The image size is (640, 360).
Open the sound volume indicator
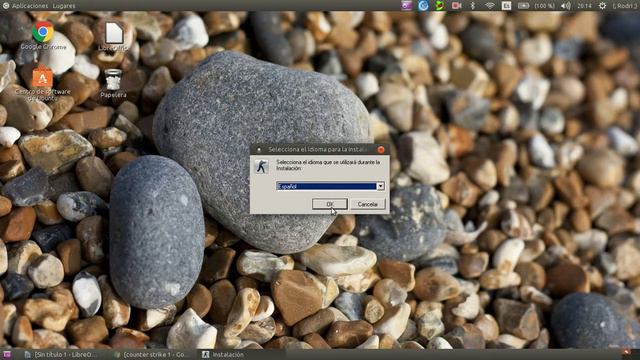[x=565, y=5]
